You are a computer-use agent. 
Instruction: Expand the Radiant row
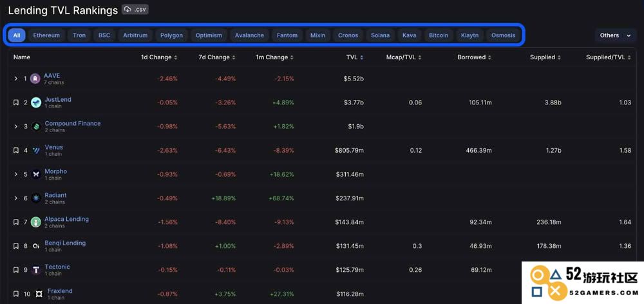click(x=15, y=198)
